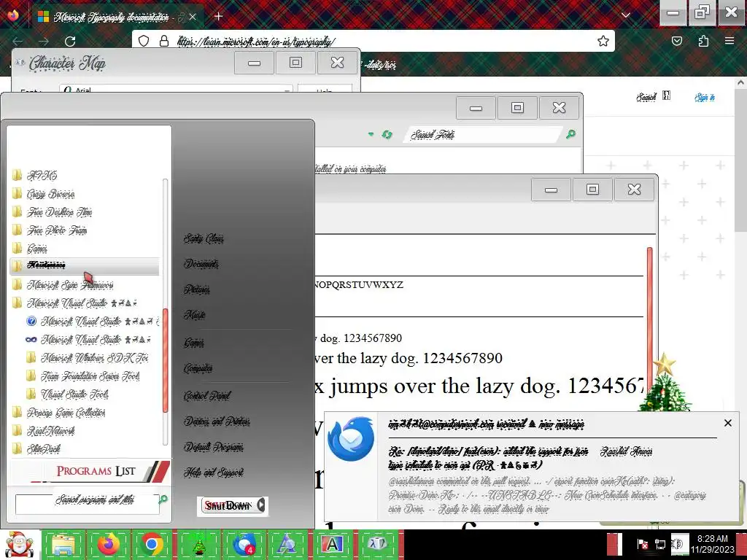Expand the Shut Down options arrow

(x=260, y=505)
